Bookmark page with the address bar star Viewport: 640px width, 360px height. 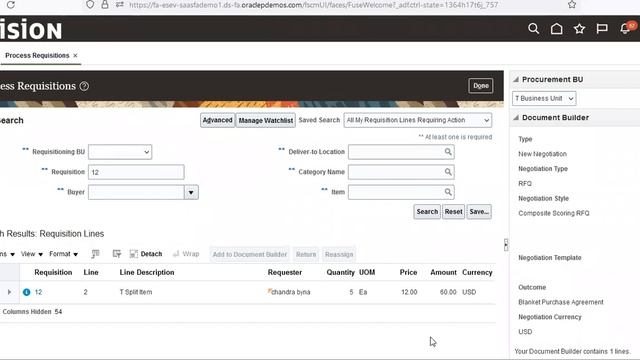tap(572, 4)
